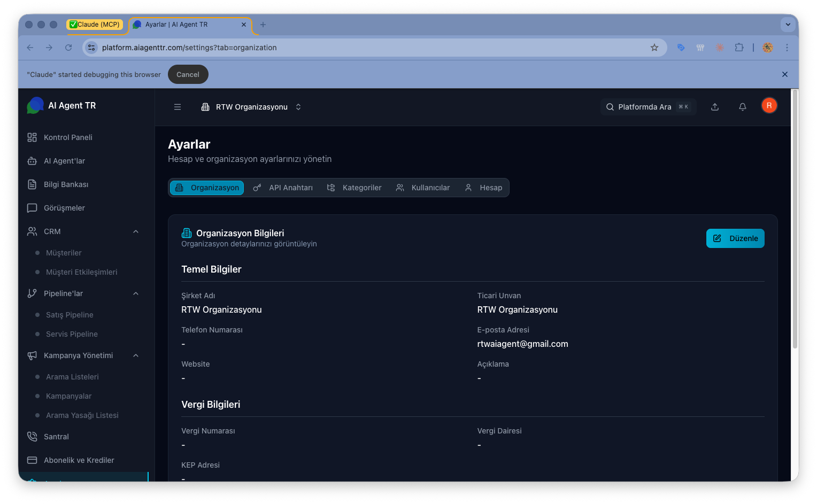Bookmark page with star icon

(x=654, y=48)
